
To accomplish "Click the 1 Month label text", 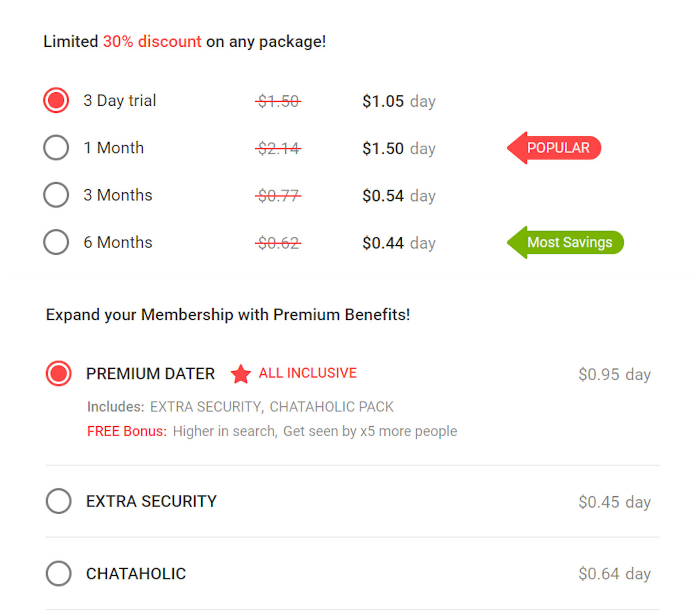I will (x=114, y=148).
